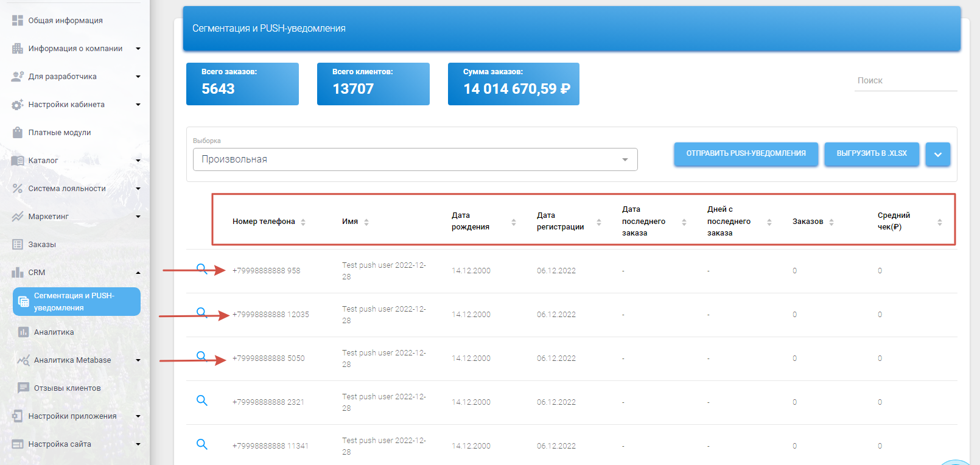Click ВЫГРУЗИТЬ В .XLSX button
The height and width of the screenshot is (465, 980).
pos(871,154)
